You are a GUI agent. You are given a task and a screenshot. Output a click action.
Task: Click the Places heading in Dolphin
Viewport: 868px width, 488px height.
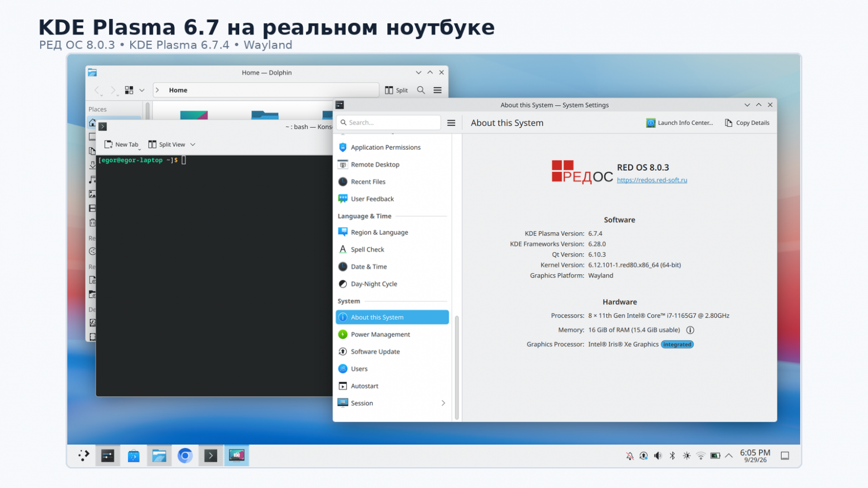click(97, 110)
